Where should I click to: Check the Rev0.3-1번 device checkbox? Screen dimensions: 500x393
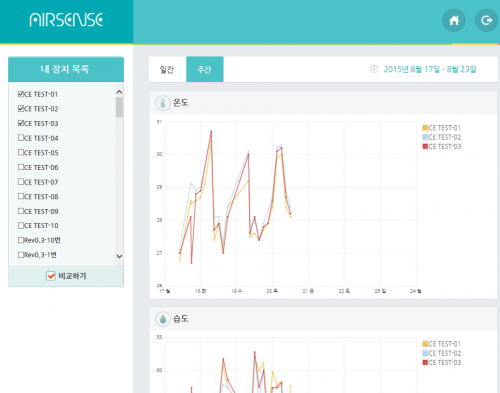(x=21, y=255)
